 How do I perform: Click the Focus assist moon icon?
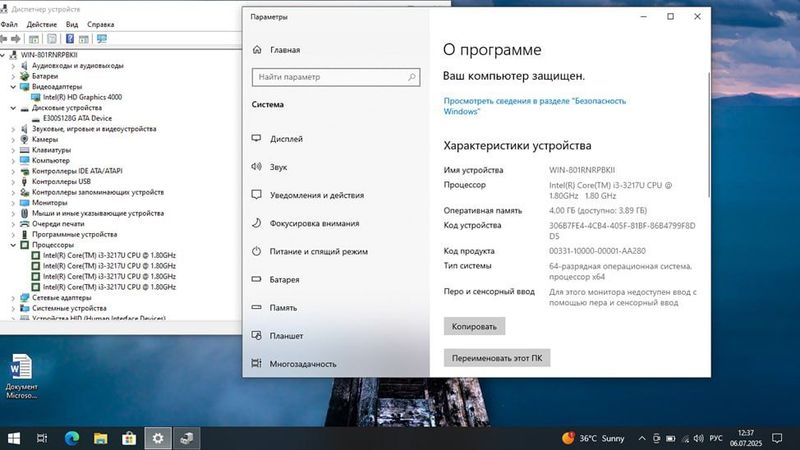click(257, 223)
